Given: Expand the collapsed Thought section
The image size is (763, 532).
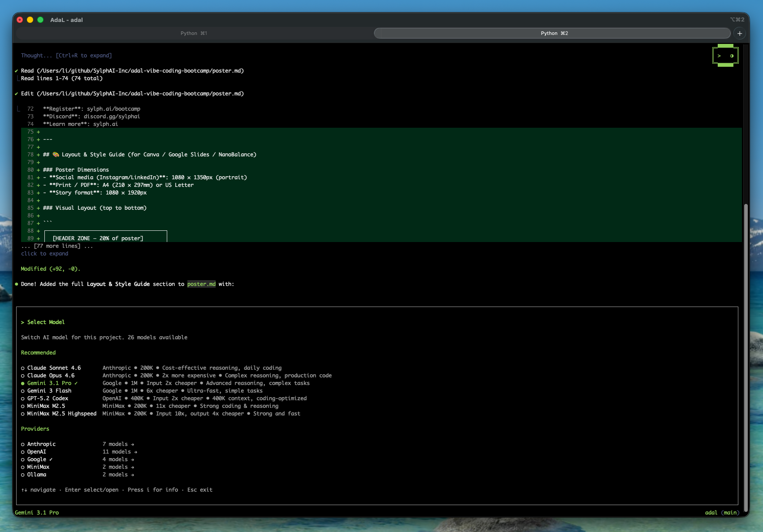Looking at the screenshot, I should pos(66,56).
